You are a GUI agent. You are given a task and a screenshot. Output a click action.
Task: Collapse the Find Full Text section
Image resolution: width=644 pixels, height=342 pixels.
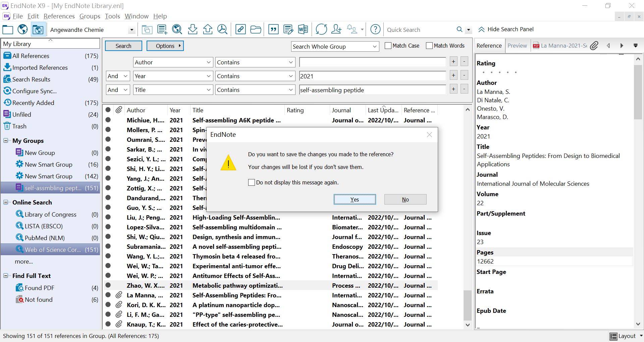[x=6, y=276]
